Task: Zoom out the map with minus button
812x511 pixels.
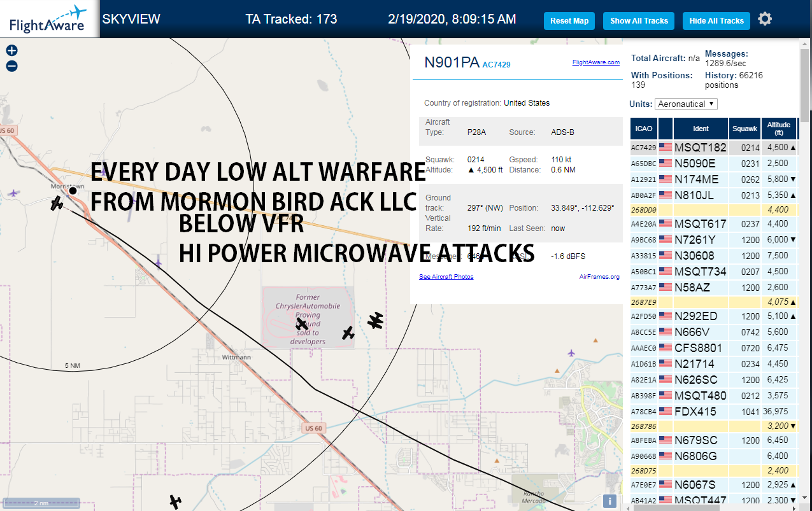Action: point(11,66)
